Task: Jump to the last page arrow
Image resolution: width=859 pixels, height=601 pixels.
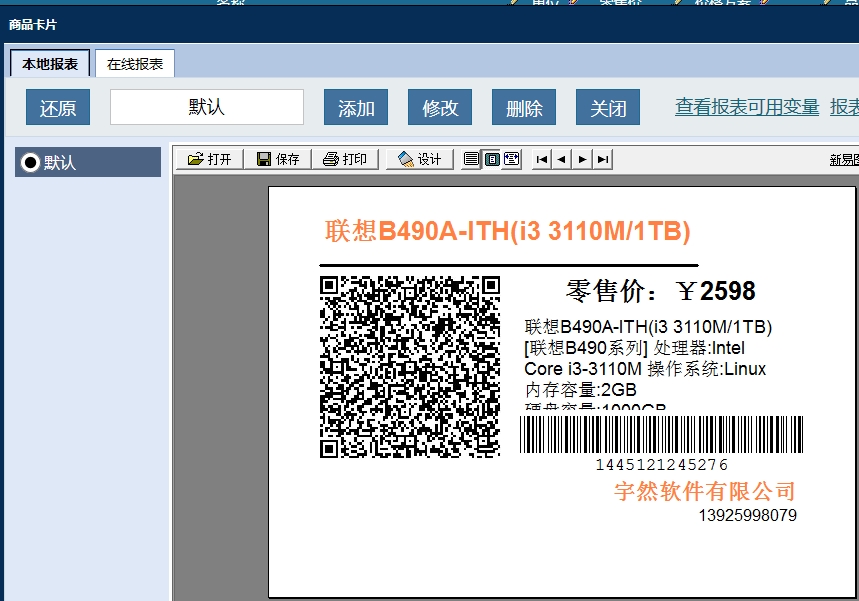Action: (602, 159)
